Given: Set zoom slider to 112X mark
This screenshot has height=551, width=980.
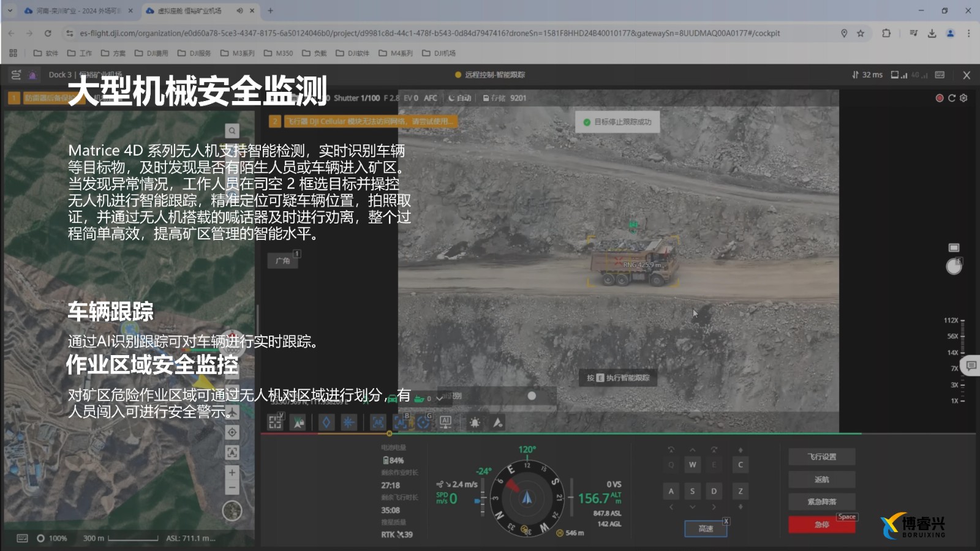Looking at the screenshot, I should [954, 320].
